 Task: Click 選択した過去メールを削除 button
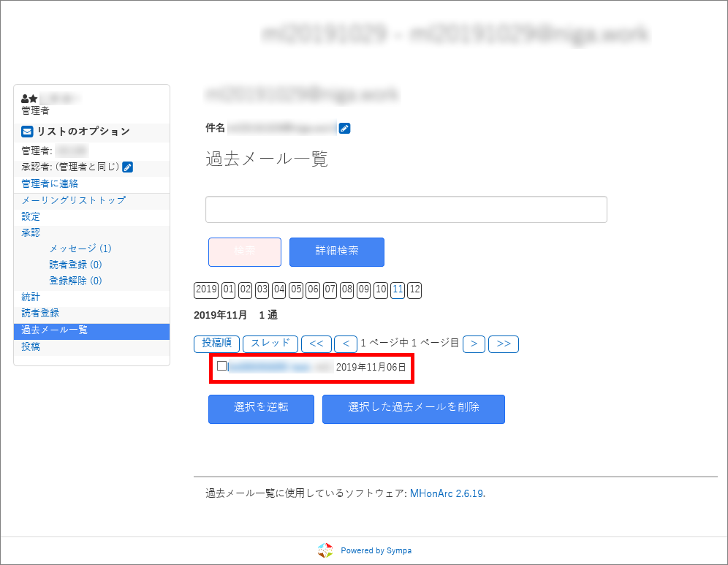[414, 409]
